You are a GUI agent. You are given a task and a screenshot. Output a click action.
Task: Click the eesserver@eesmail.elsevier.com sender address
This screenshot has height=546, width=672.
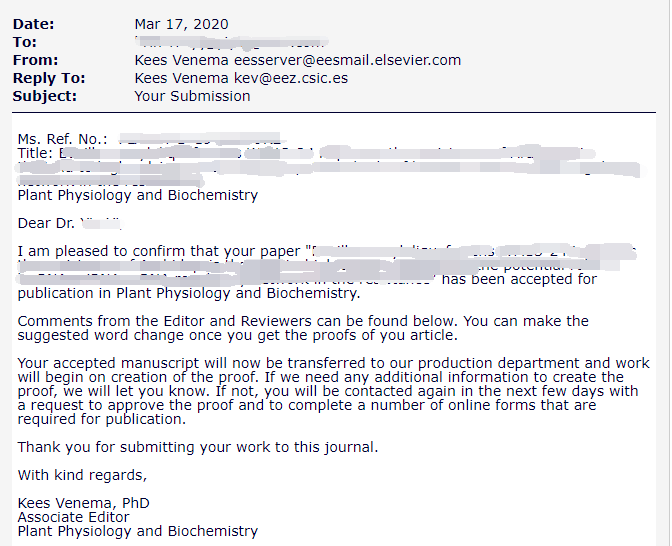coord(347,60)
